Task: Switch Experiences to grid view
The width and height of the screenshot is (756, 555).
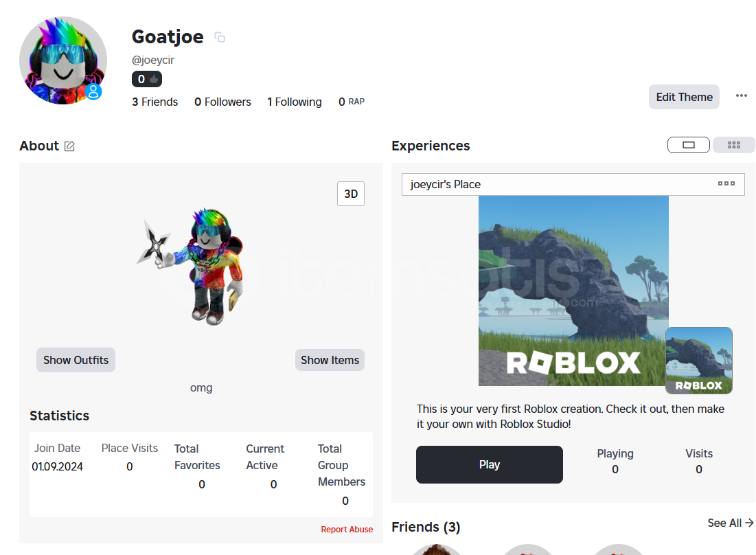Action: tap(733, 145)
